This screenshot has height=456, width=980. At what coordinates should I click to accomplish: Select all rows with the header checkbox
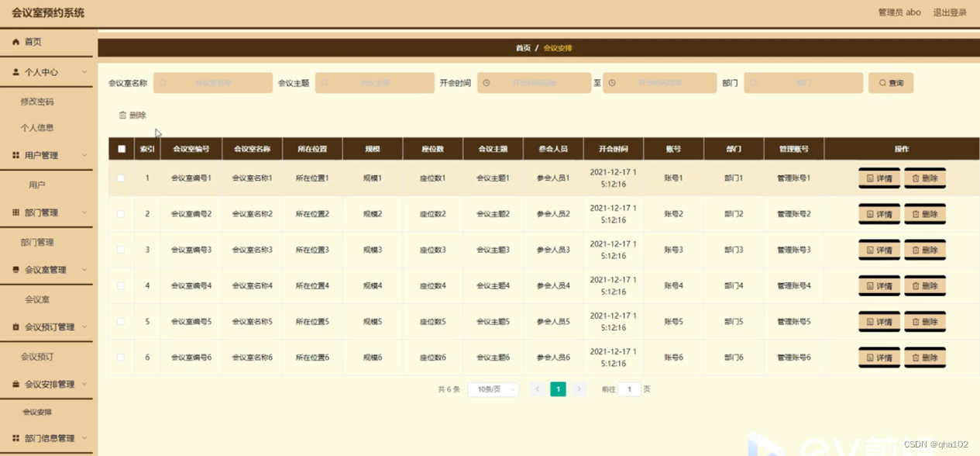coord(120,148)
